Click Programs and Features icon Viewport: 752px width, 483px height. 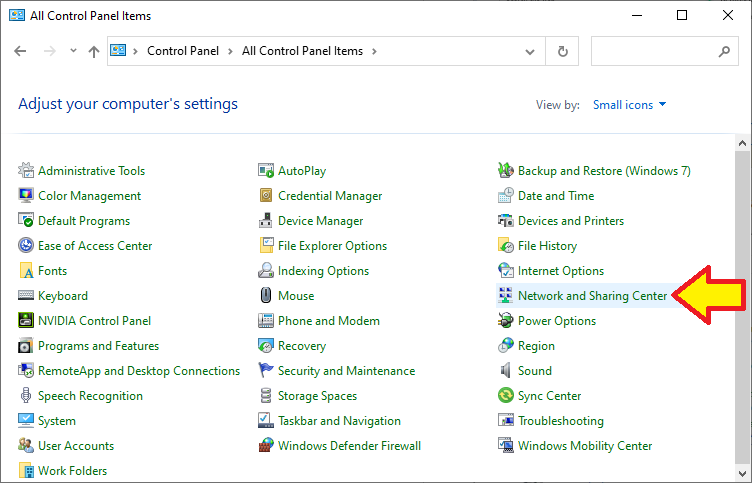coord(26,345)
